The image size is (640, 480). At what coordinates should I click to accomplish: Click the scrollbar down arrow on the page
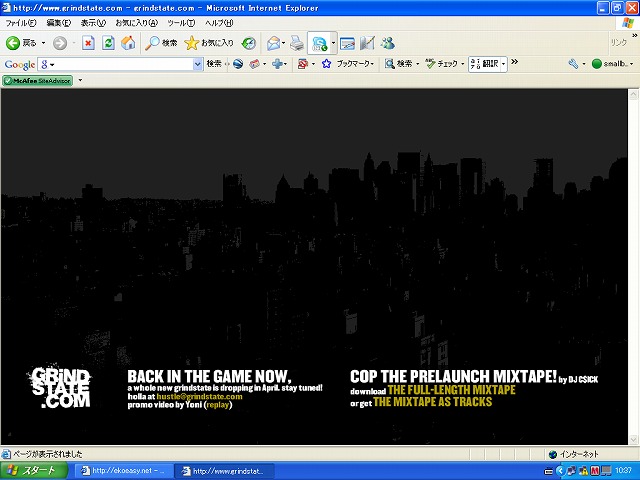[x=633, y=440]
